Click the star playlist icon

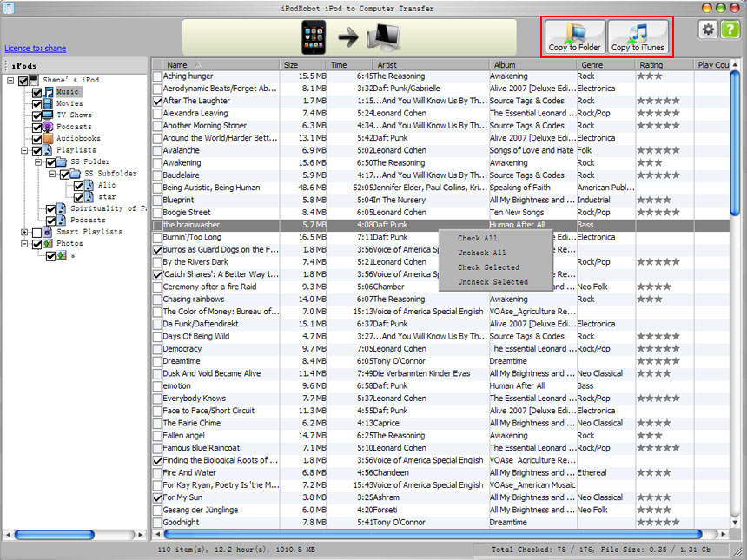(x=89, y=197)
